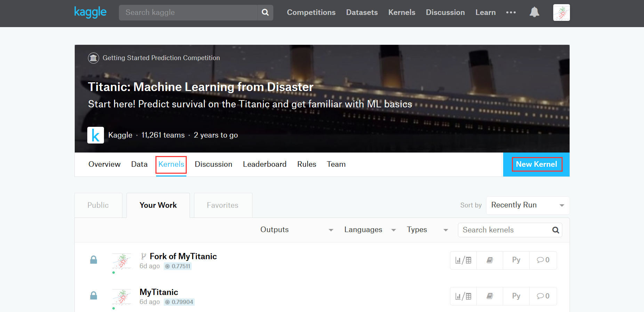Open the more options ellipsis menu
644x312 pixels.
511,13
